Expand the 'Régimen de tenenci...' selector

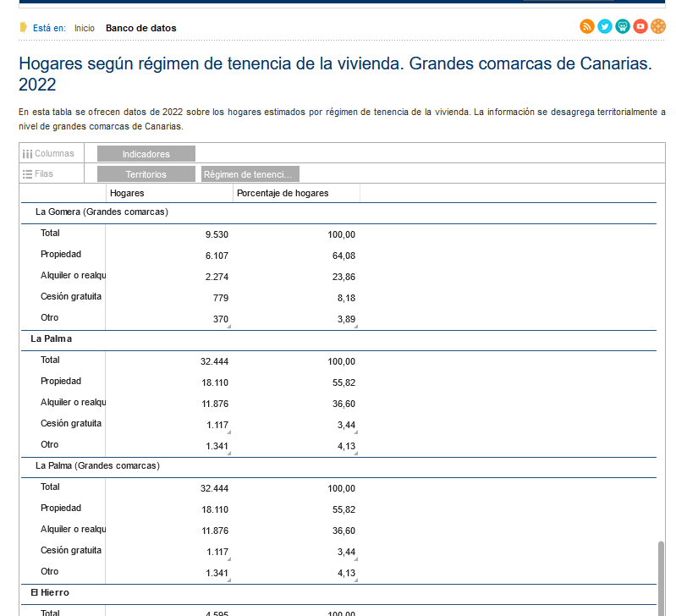(x=250, y=174)
